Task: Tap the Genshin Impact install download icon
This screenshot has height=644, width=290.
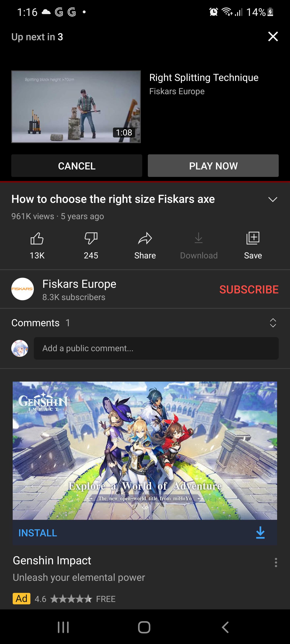Action: point(260,533)
